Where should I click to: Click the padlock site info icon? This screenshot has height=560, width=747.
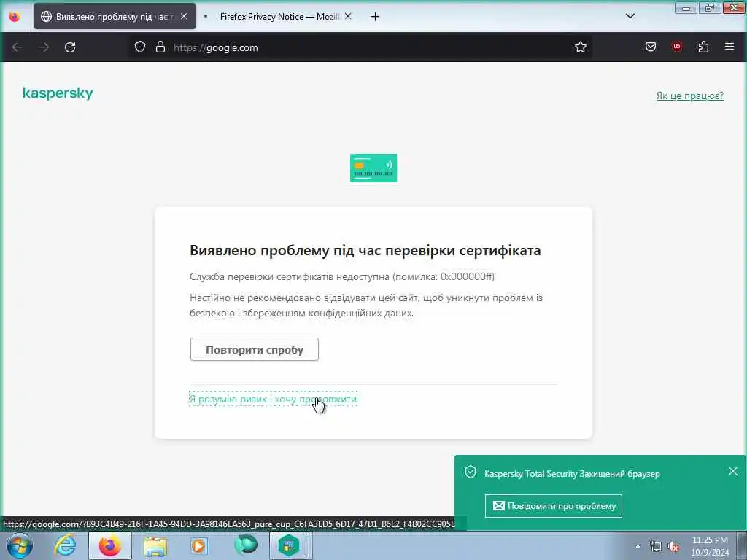tap(160, 47)
